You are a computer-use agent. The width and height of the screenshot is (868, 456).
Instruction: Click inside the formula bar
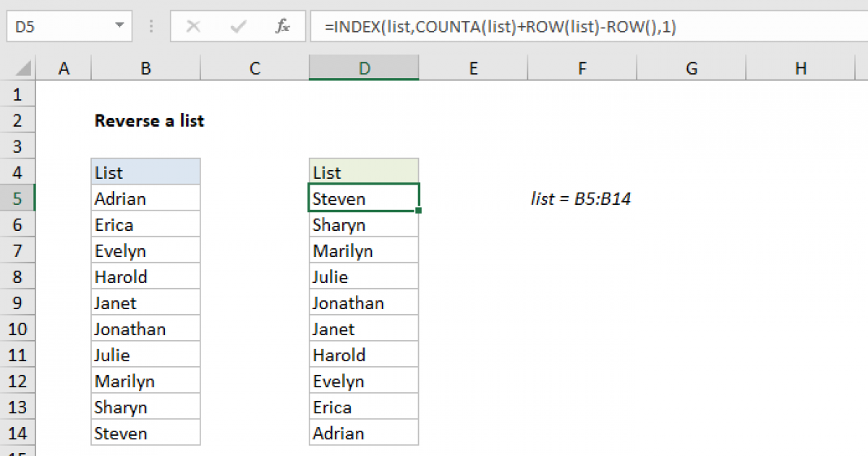point(506,26)
